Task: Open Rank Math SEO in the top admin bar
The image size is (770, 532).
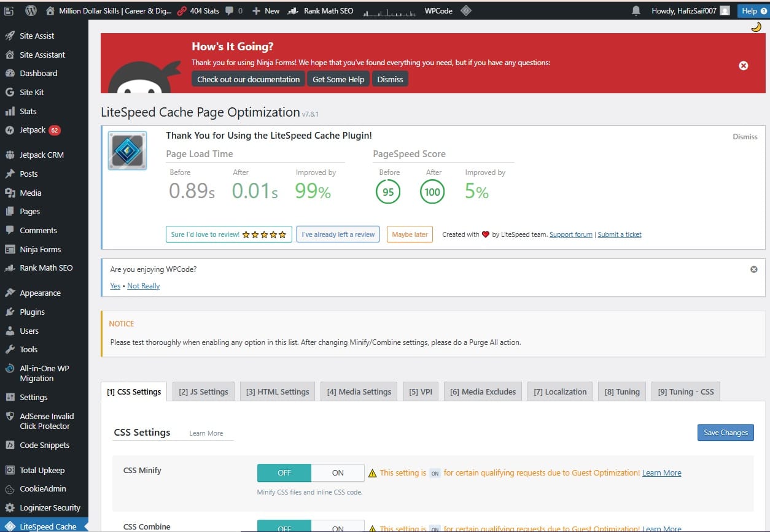Action: [x=321, y=10]
